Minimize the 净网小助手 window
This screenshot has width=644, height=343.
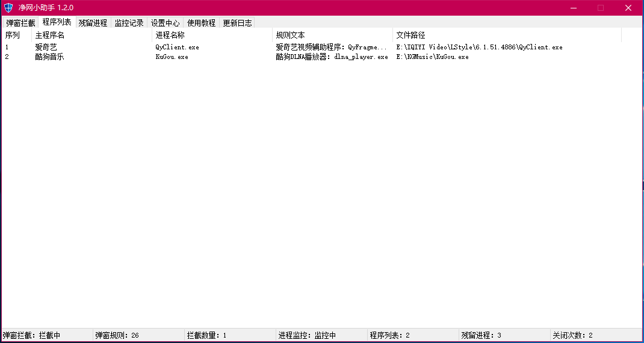point(572,8)
